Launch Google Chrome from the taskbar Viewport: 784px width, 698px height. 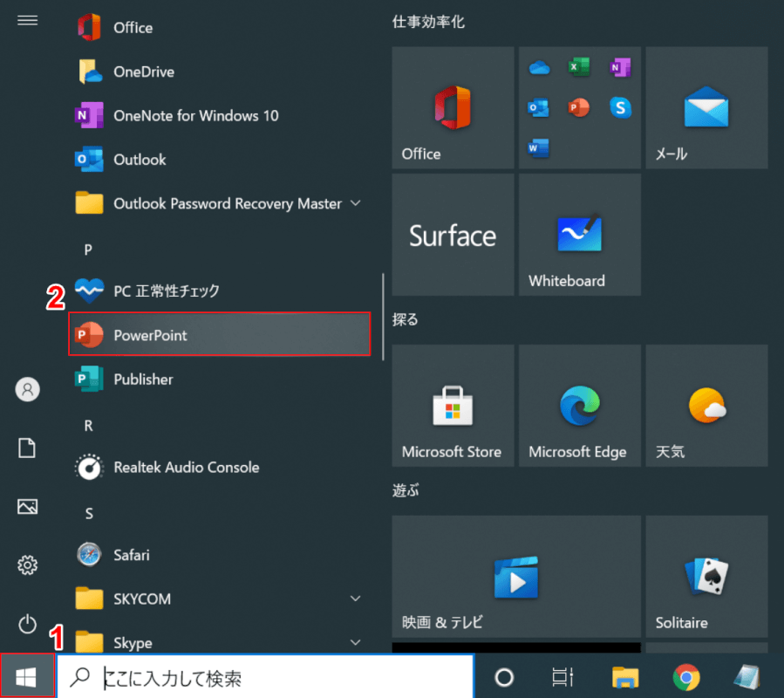click(686, 677)
